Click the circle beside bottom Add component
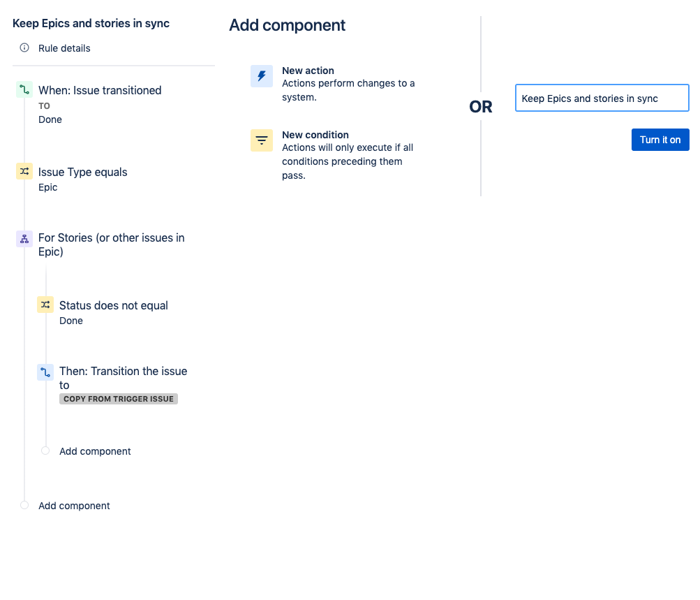The height and width of the screenshot is (600, 700). pyautogui.click(x=24, y=505)
